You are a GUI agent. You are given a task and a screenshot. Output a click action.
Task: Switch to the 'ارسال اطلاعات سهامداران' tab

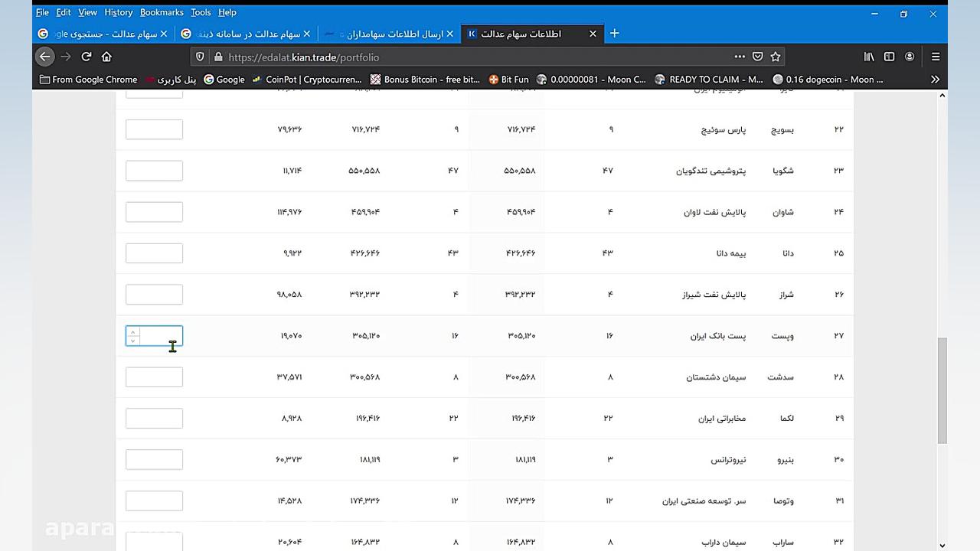390,34
